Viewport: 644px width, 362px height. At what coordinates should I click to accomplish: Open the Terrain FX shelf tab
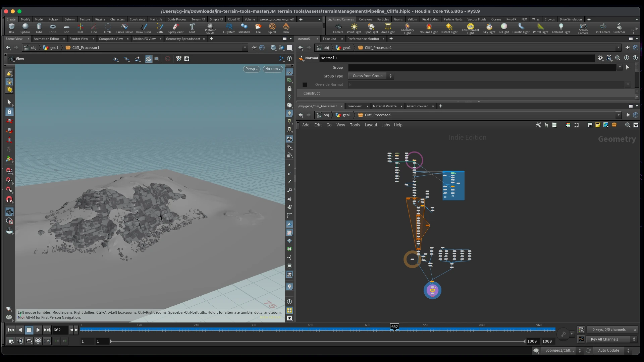click(198, 19)
